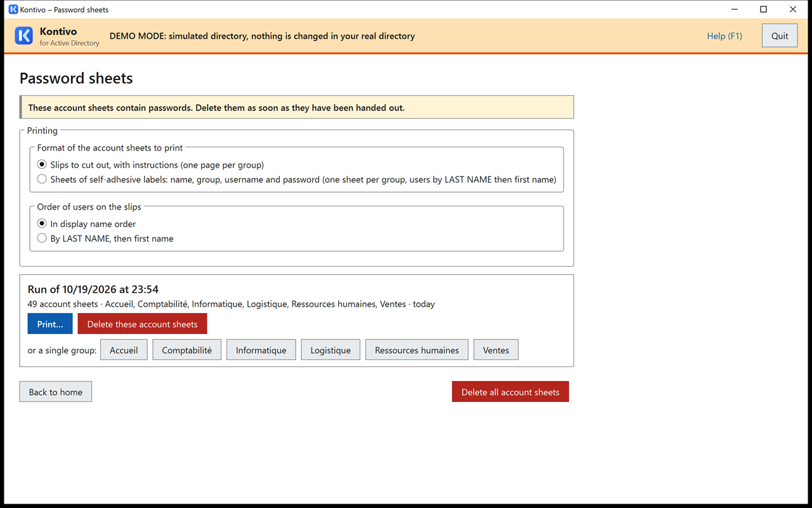Viewport: 812px width, 508px height.
Task: Select display name order option
Action: click(42, 224)
